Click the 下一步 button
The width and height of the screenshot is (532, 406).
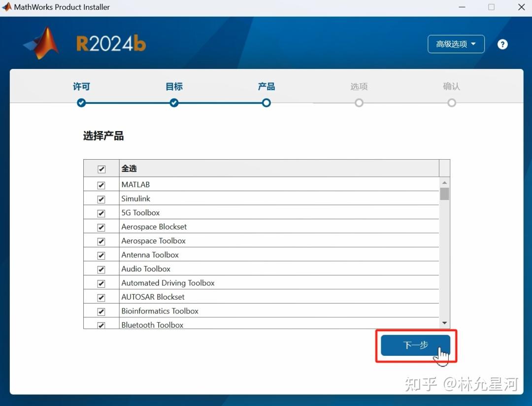[x=415, y=345]
